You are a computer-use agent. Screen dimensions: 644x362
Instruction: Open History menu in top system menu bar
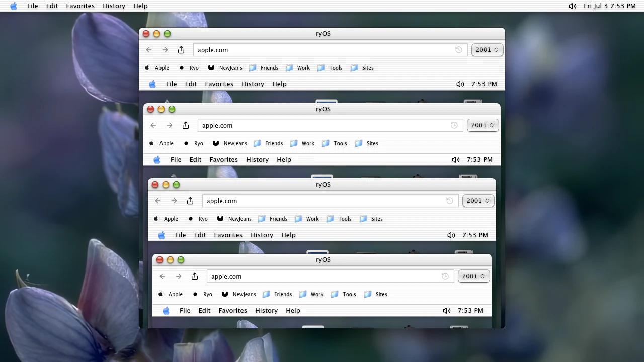pyautogui.click(x=114, y=6)
